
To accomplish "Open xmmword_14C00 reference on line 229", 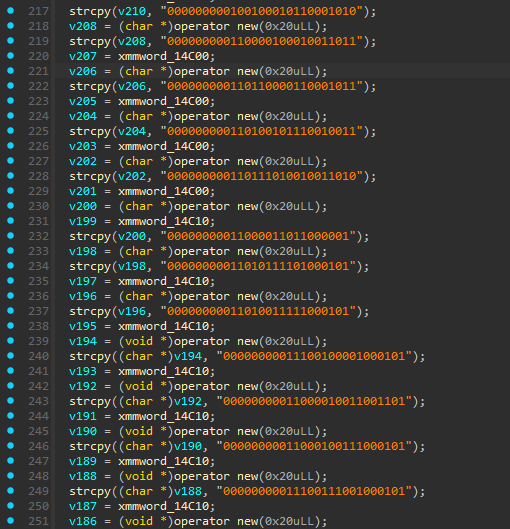I will click(164, 191).
